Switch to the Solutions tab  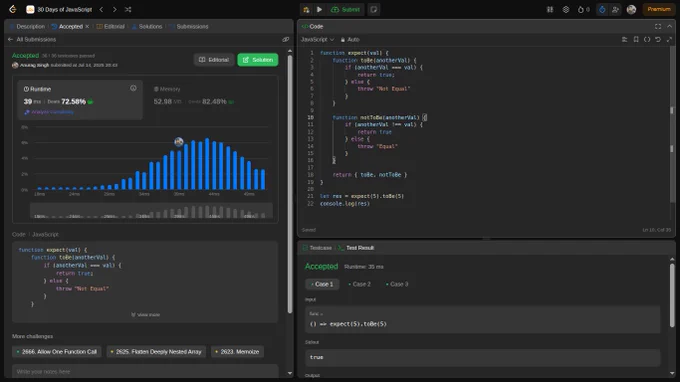(147, 26)
